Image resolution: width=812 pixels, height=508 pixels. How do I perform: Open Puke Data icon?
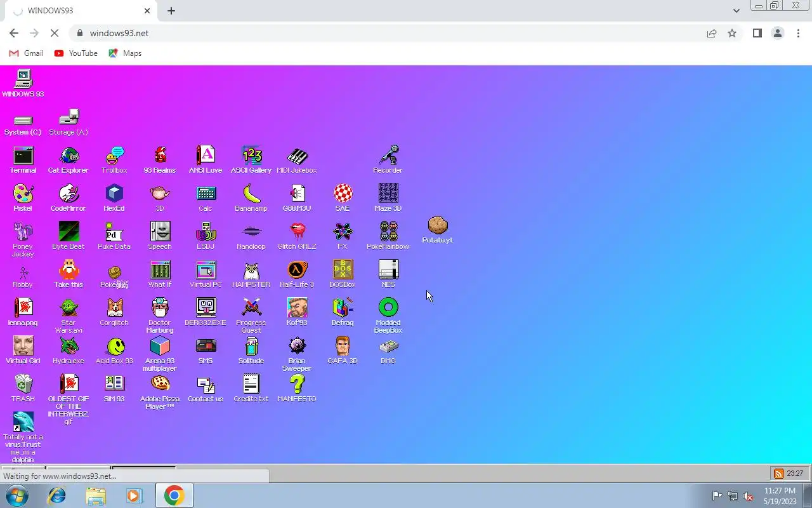(114, 236)
